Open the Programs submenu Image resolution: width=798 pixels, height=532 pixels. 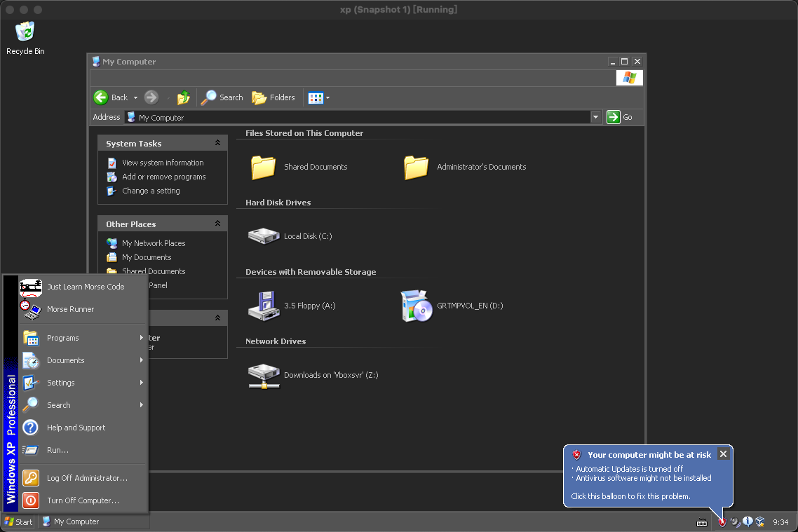point(83,338)
